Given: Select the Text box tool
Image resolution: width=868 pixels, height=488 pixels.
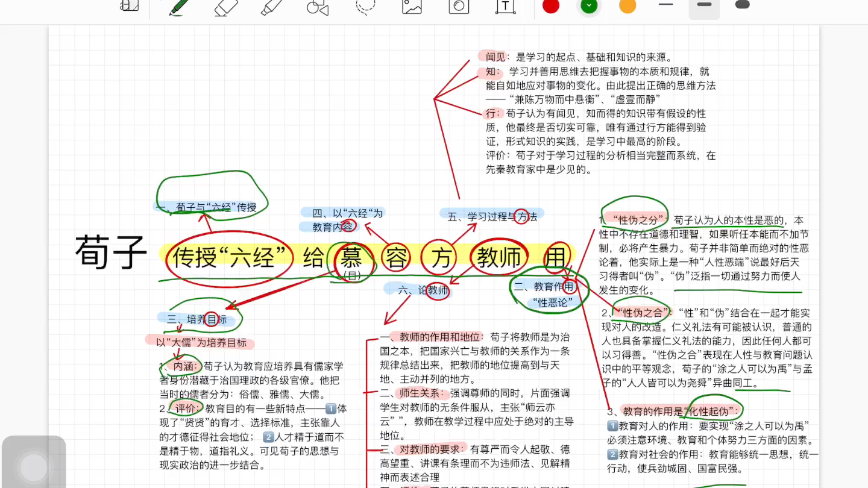Looking at the screenshot, I should [x=505, y=7].
